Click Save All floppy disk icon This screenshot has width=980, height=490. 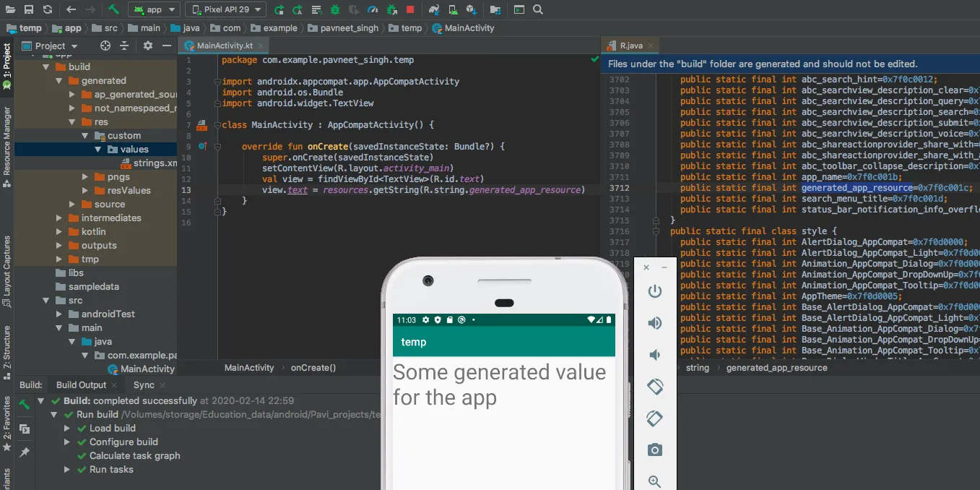coord(28,9)
